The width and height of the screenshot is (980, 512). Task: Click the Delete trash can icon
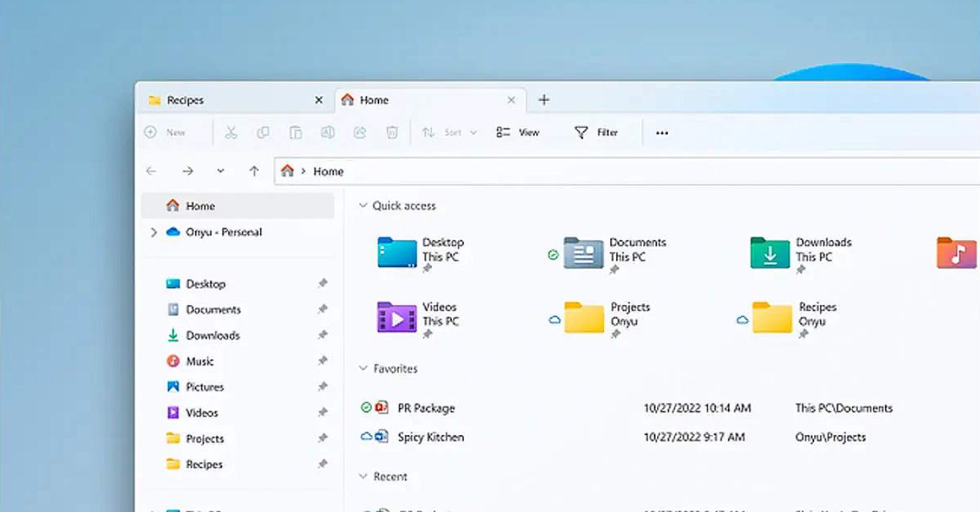click(x=392, y=132)
